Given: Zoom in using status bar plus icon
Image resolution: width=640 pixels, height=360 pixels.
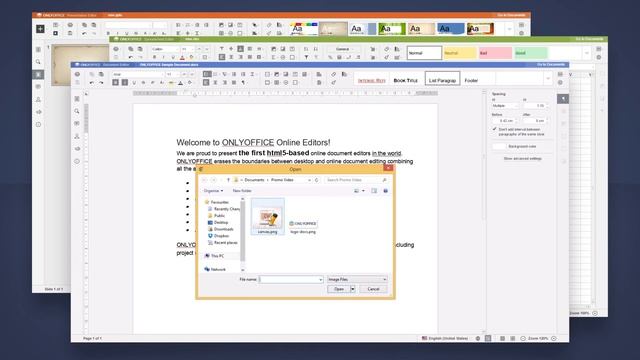Looking at the screenshot, I should click(x=554, y=338).
